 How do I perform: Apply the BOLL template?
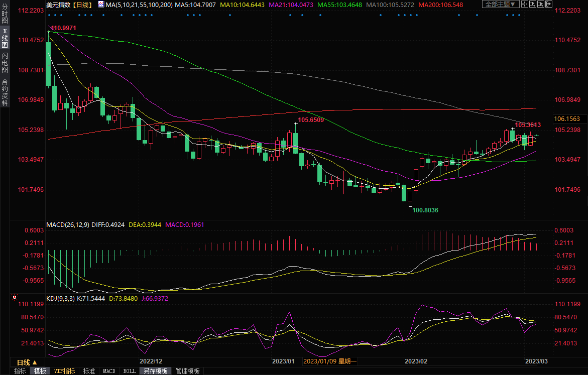(129, 371)
